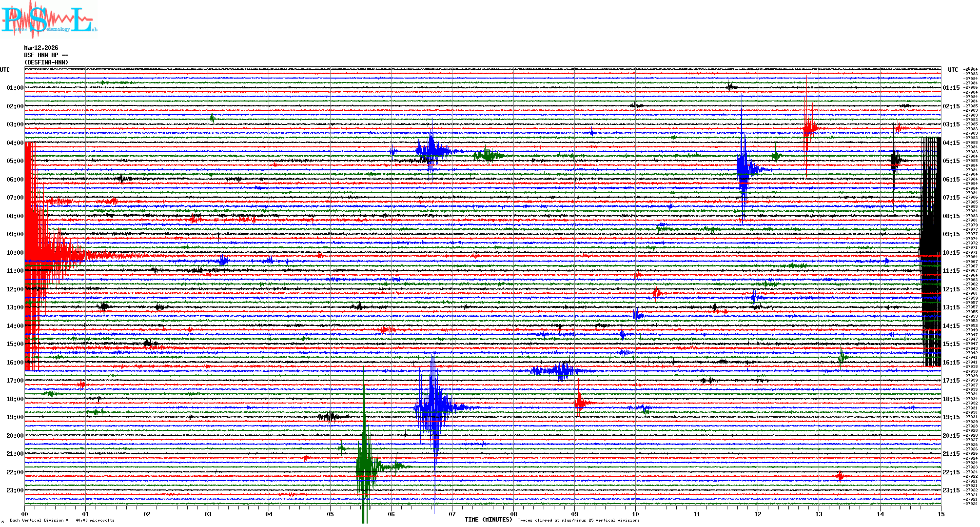The width and height of the screenshot is (980, 527).
Task: Click the Mar12,2026 date label
Action: [41, 48]
